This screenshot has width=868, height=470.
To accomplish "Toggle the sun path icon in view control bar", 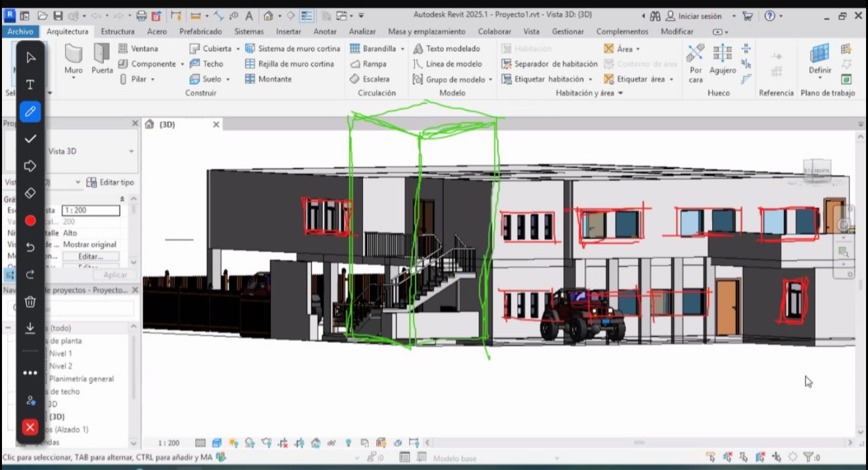I will pos(234,443).
